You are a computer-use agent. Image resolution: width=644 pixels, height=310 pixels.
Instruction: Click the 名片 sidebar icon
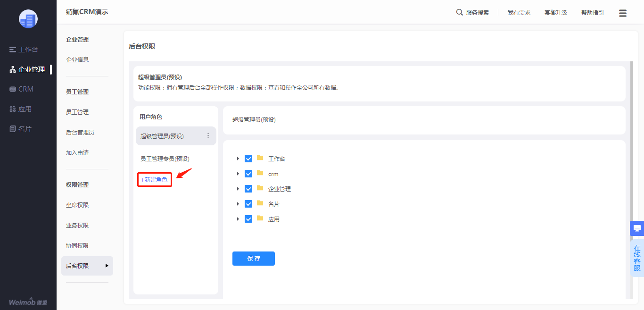point(13,129)
